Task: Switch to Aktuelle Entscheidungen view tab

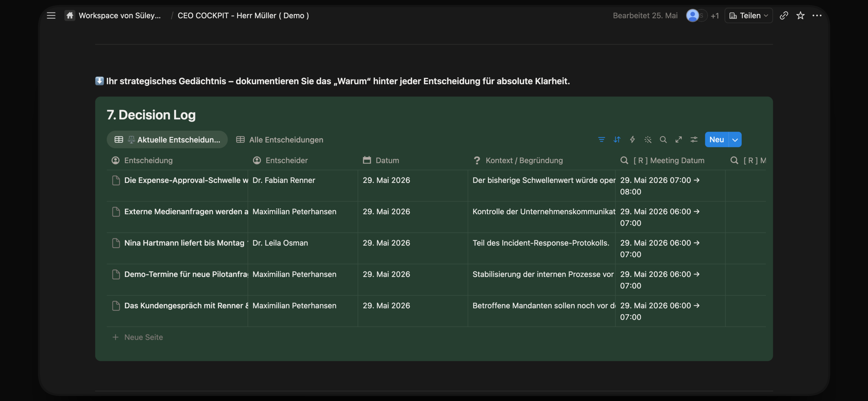Action: click(167, 139)
